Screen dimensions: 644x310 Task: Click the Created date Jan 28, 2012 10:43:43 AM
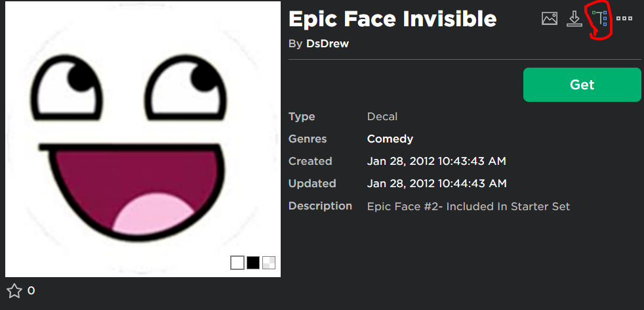(x=436, y=161)
